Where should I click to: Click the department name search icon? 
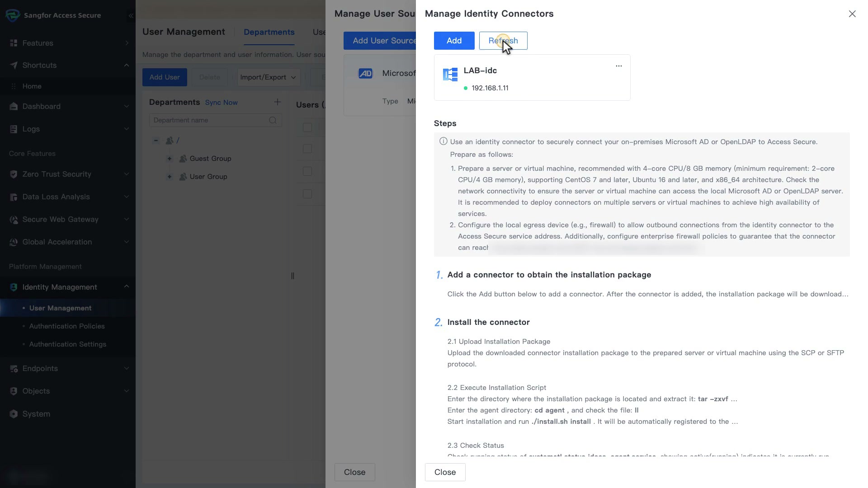[x=273, y=120]
